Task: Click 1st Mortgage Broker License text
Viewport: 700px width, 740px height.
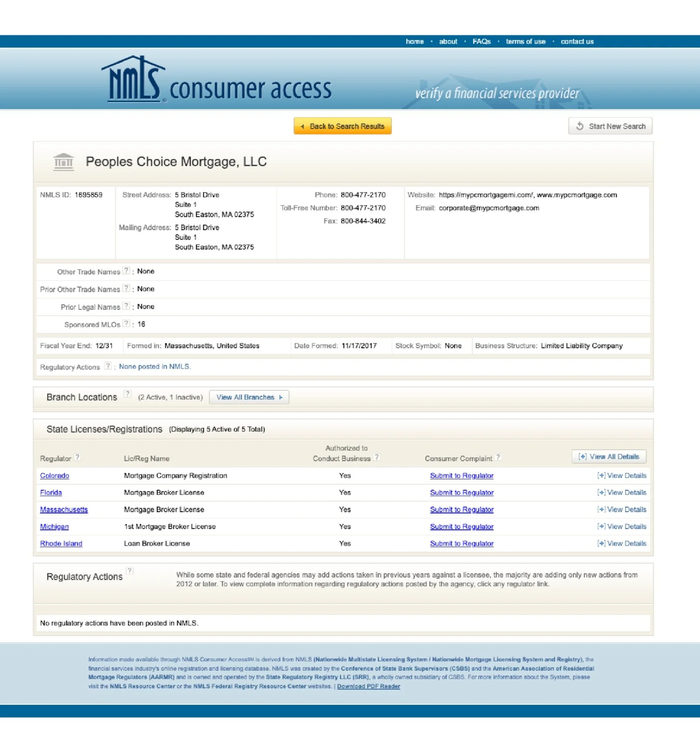Action: 170,526
